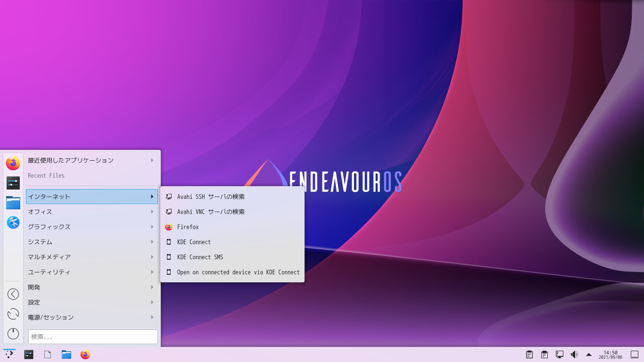The height and width of the screenshot is (362, 644).
Task: Click the KDE Connect SMS phone icon
Action: 169,257
